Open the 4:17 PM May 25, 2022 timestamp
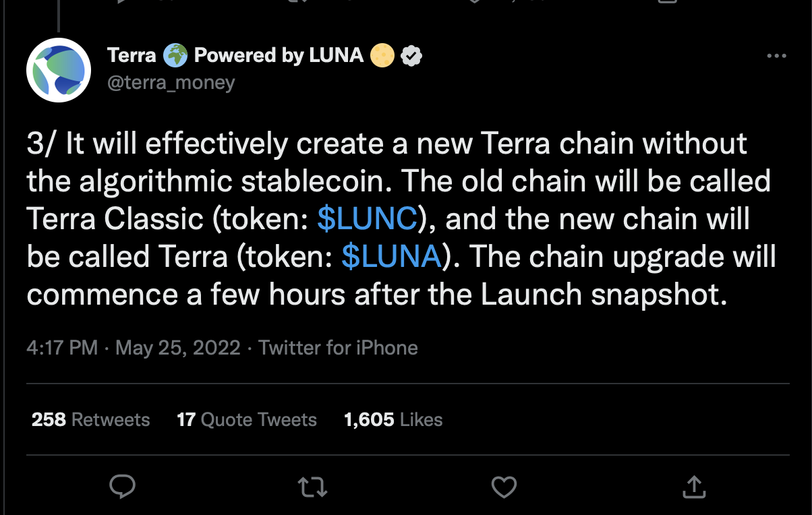Viewport: 812px width, 515px height. [134, 348]
